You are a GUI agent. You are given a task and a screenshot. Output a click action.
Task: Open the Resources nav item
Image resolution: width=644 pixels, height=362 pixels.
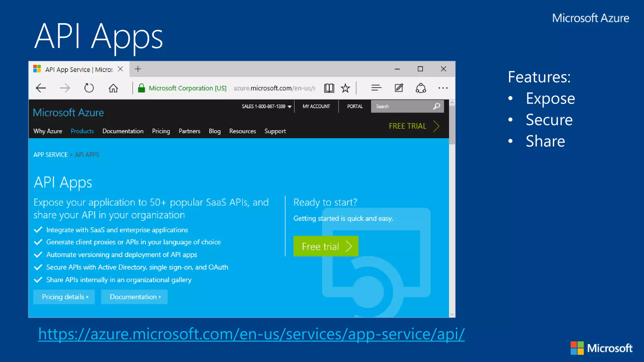(x=242, y=131)
